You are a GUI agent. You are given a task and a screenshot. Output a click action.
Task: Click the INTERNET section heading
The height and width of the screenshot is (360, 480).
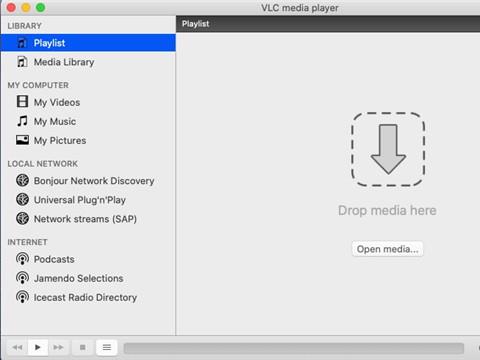pyautogui.click(x=27, y=242)
